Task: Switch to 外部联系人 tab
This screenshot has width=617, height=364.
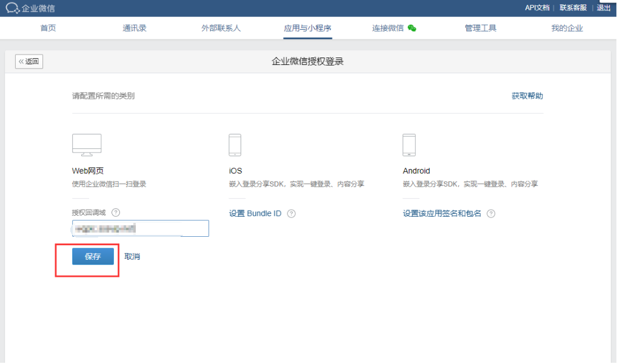Action: 221,28
